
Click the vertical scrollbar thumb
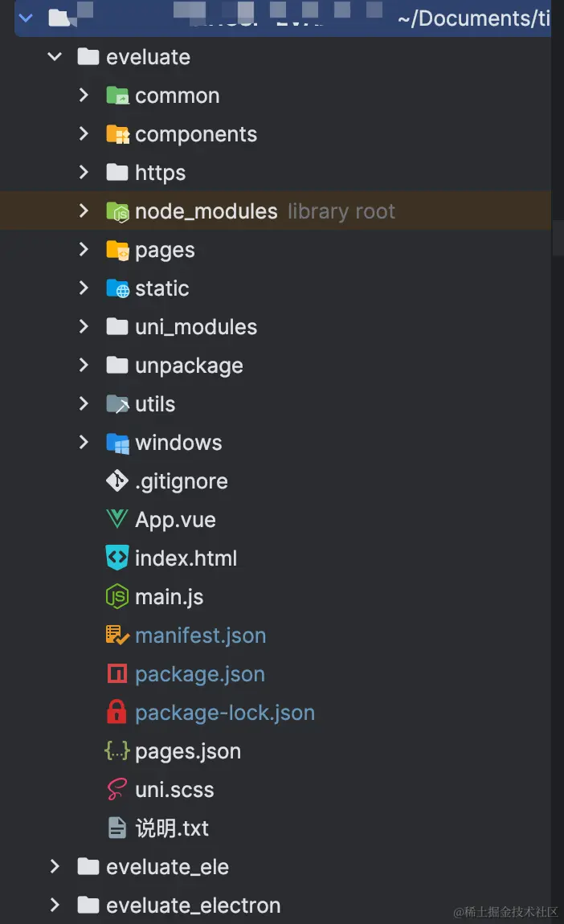click(558, 239)
